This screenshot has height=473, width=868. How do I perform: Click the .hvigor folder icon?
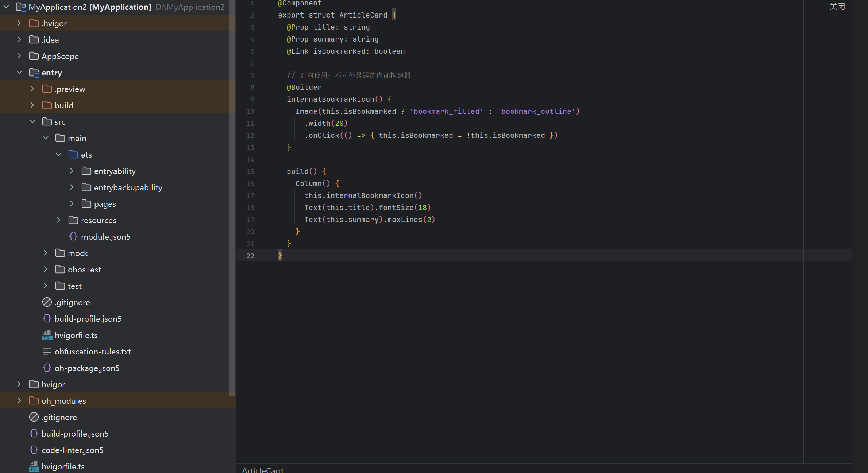click(34, 23)
